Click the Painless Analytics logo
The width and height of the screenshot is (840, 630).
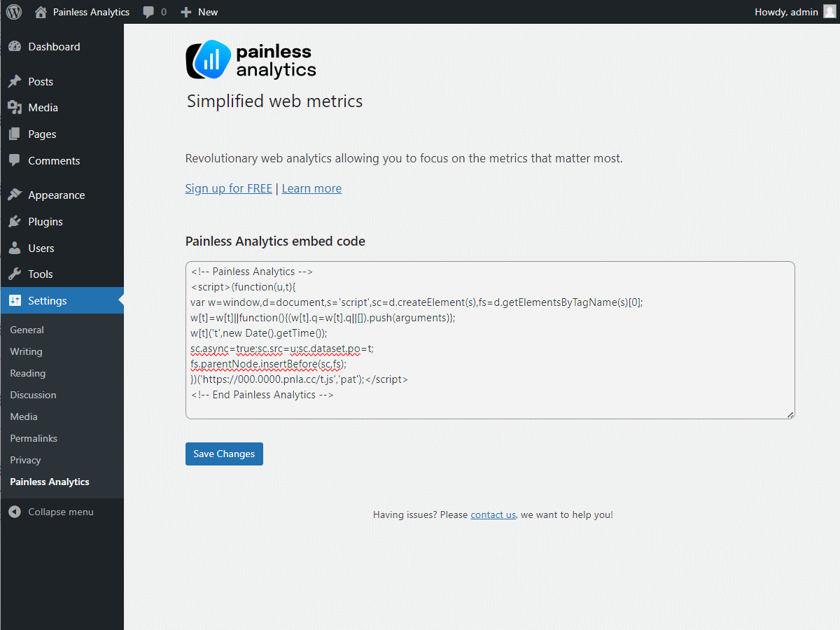click(x=251, y=59)
